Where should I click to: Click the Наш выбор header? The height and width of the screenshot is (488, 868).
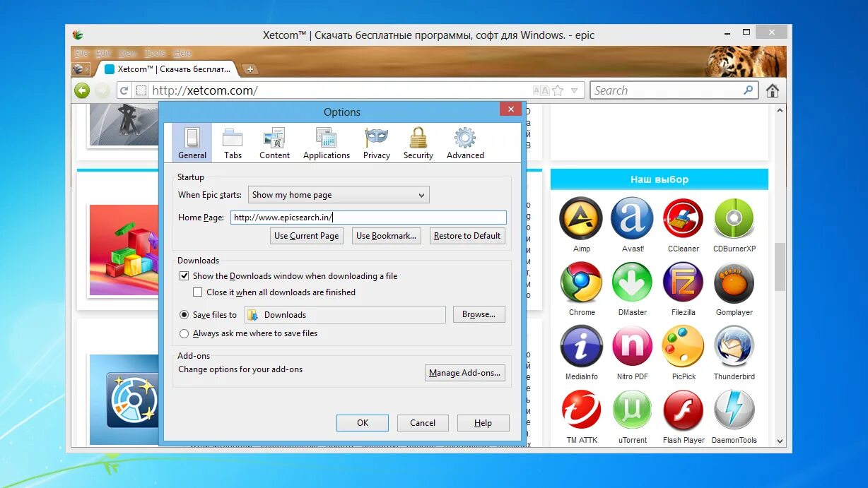point(659,179)
